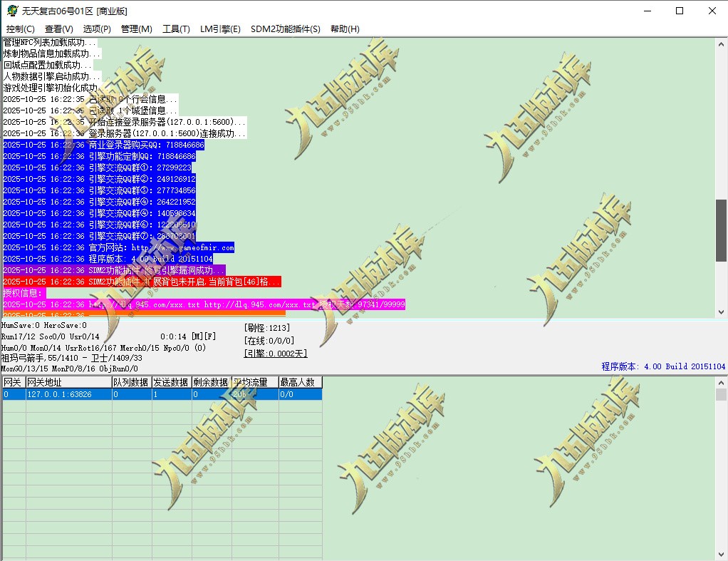Image resolution: width=728 pixels, height=561 pixels.
Task: Click the 登录服务器(127.0.0.1:5600)连接成功 log line
Action: (125, 133)
